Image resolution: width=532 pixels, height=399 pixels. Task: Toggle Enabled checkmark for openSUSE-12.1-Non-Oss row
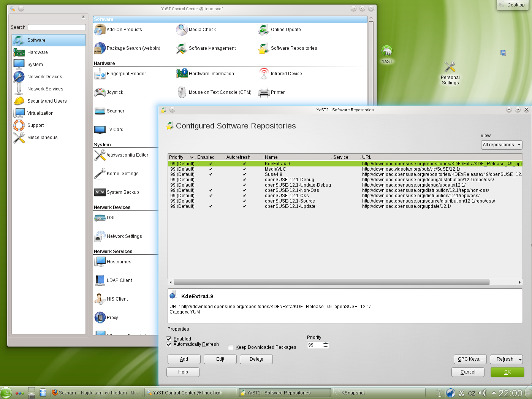click(x=211, y=190)
